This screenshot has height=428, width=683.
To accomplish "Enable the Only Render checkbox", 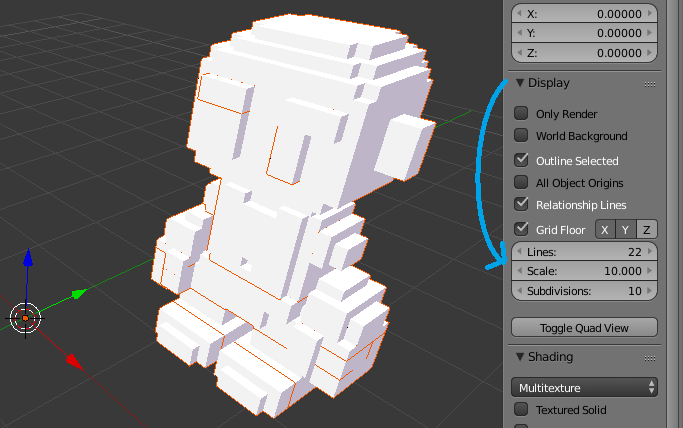I will coord(521,114).
